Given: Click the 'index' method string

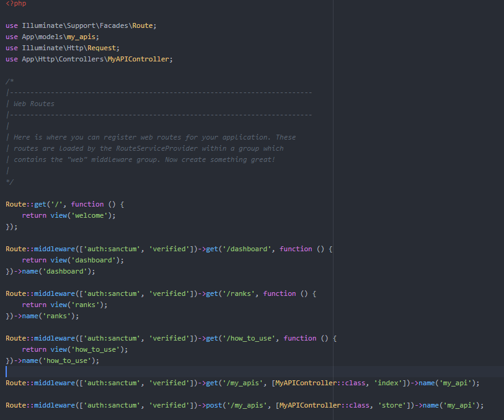Looking at the screenshot, I should coord(388,383).
